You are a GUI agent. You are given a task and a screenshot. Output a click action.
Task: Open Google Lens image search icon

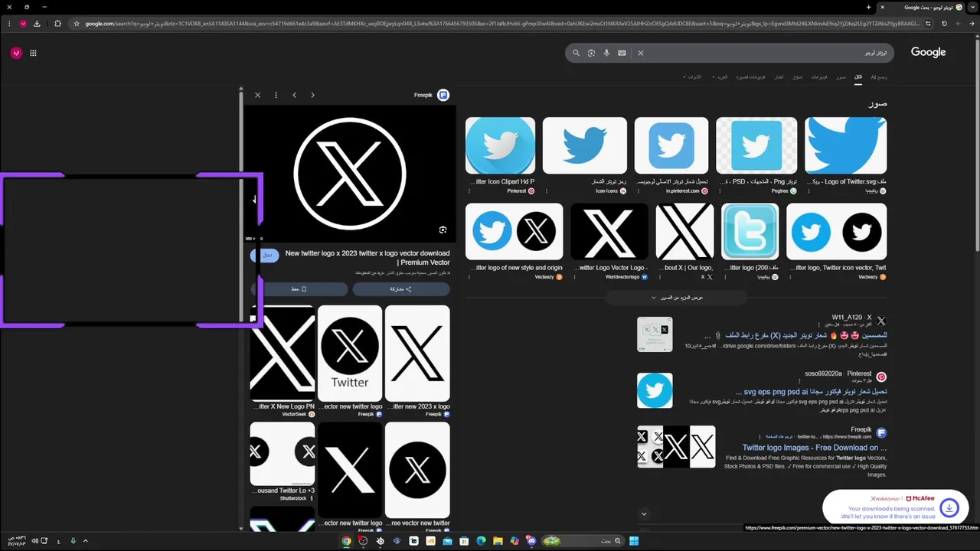coord(591,53)
